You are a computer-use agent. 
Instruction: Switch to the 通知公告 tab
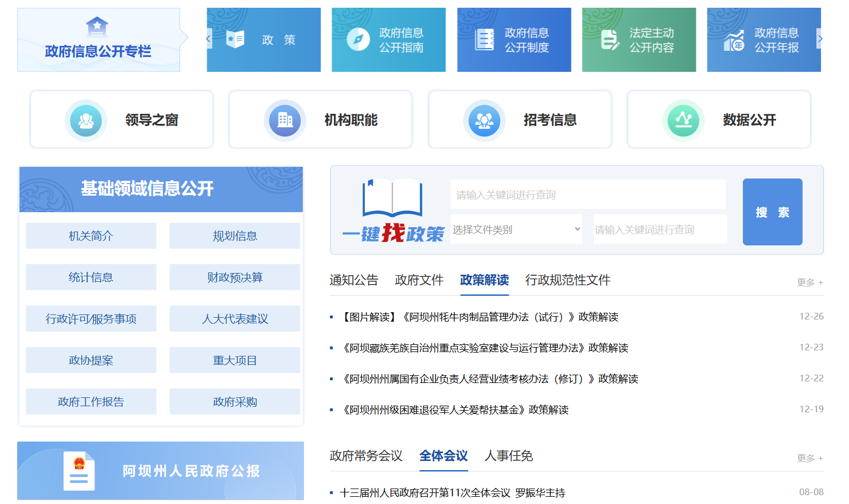(x=354, y=280)
